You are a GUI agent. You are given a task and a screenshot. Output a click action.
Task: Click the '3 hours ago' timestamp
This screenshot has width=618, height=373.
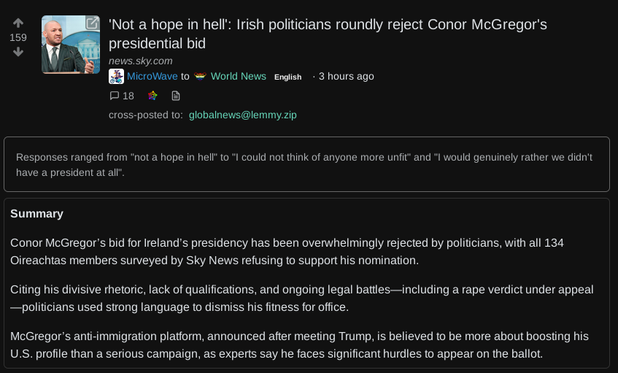346,76
